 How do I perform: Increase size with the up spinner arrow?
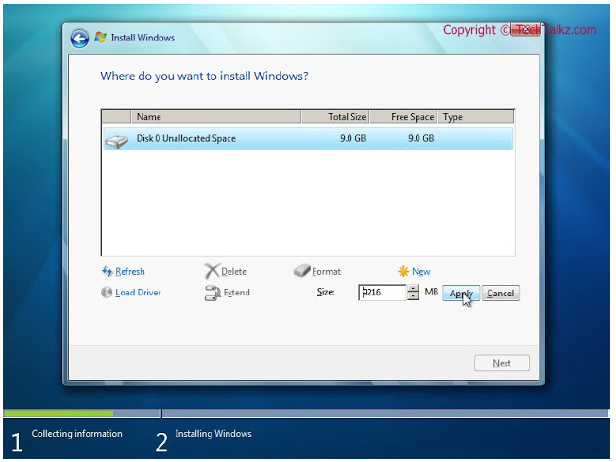pos(413,288)
